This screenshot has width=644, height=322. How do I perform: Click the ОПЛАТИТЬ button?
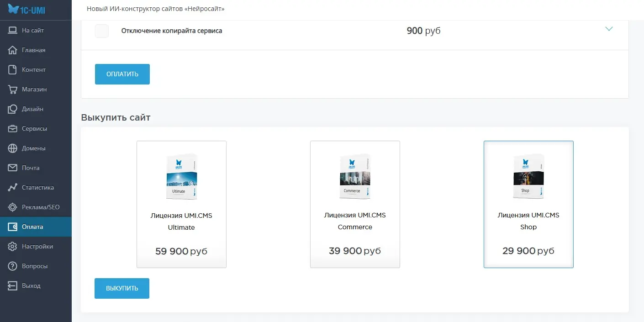coord(122,74)
